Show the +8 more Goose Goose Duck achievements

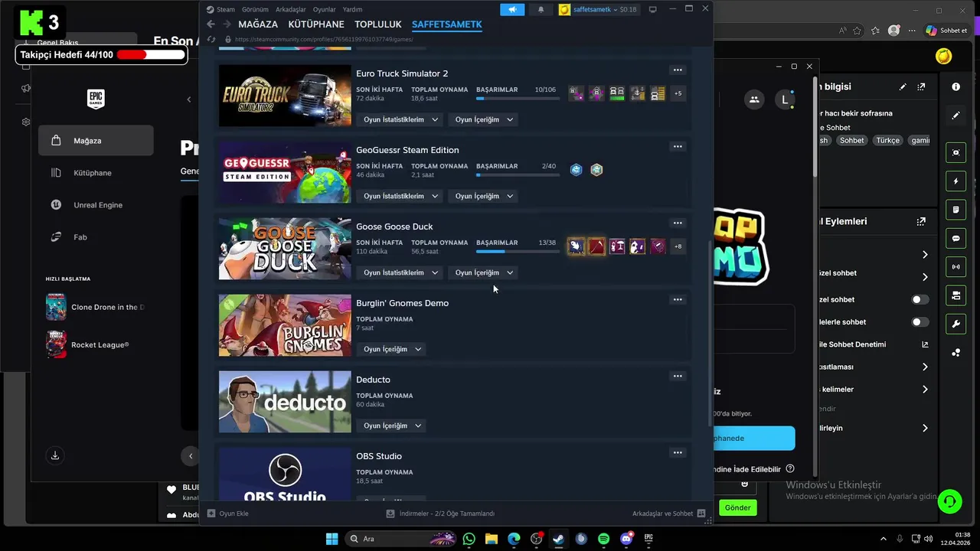point(678,246)
